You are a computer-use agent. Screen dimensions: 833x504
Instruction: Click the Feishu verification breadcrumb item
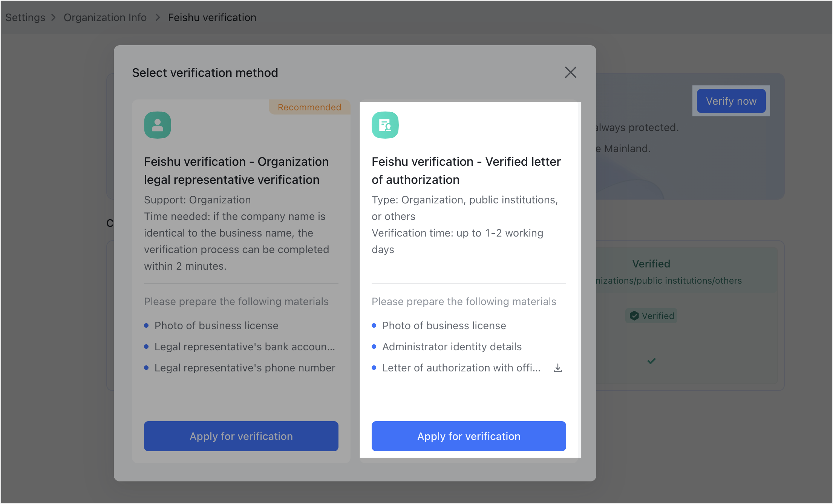coord(212,17)
